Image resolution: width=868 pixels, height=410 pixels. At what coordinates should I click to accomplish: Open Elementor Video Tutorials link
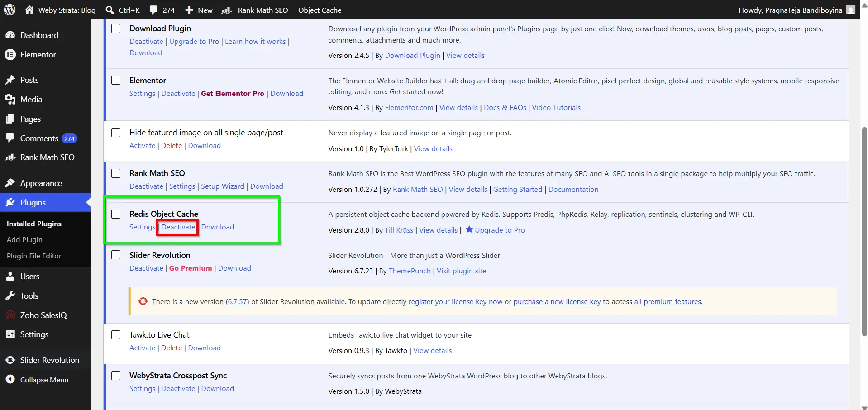pos(556,107)
